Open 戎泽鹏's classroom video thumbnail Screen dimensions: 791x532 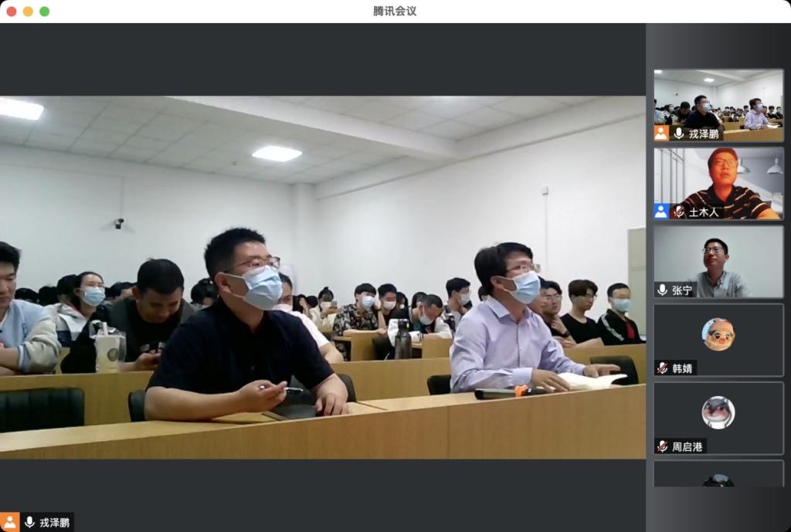(718, 105)
